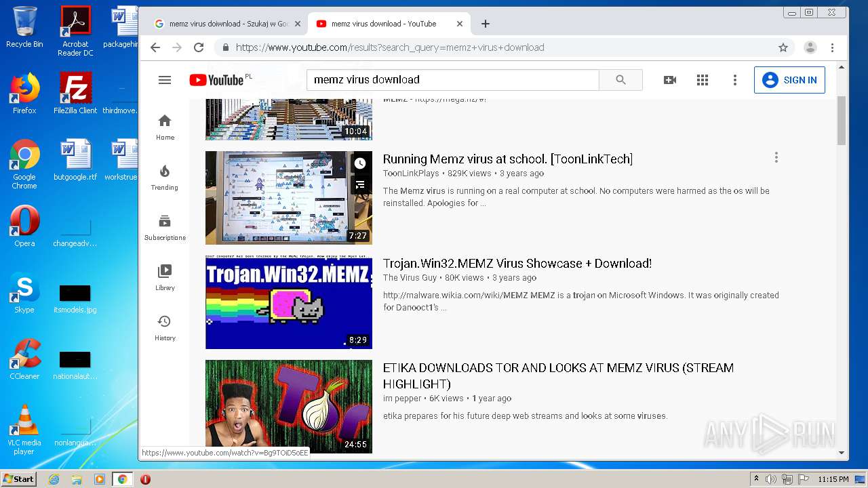The image size is (868, 488).
Task: Click the page scrollbar up arrow
Action: coord(842,67)
